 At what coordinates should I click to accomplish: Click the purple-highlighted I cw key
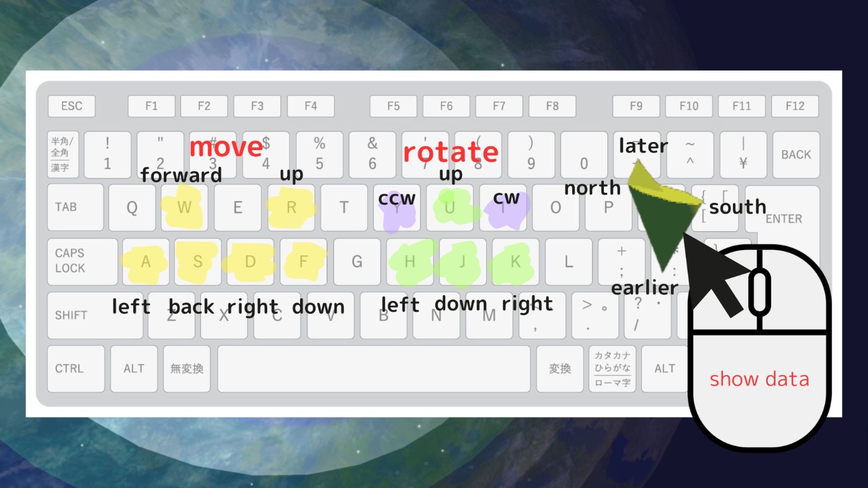503,207
